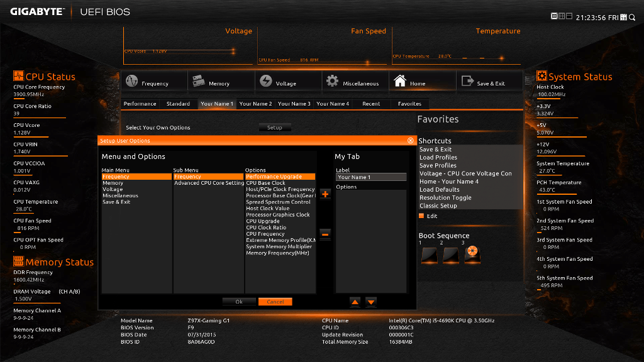The image size is (644, 362).
Task: Click Classic Setup shortcut
Action: click(438, 206)
